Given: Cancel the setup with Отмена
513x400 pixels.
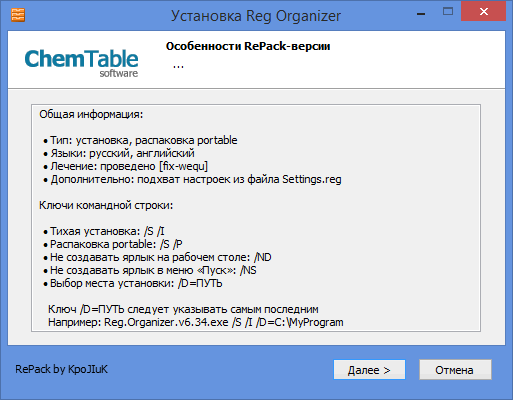Looking at the screenshot, I should coord(455,370).
